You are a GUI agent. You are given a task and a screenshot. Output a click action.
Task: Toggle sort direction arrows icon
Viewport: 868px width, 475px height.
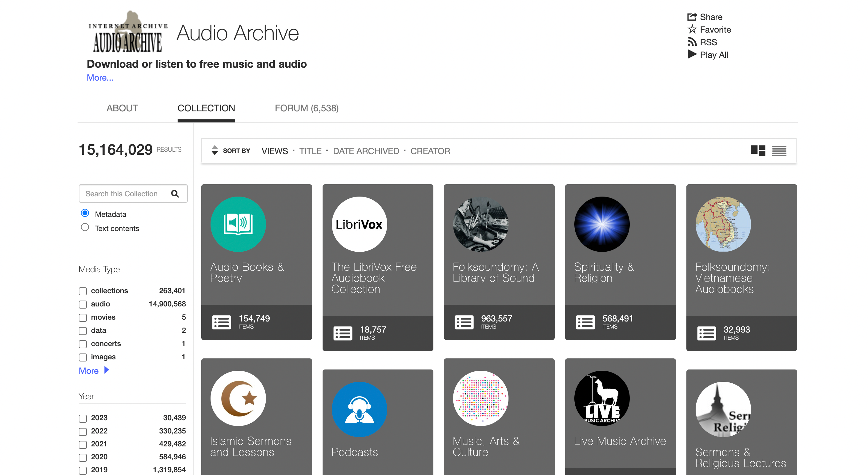(214, 150)
